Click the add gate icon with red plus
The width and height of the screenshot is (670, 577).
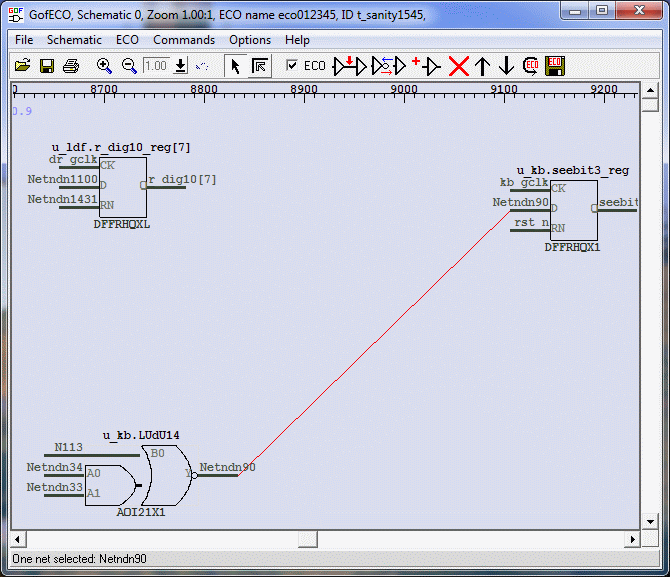tap(426, 66)
